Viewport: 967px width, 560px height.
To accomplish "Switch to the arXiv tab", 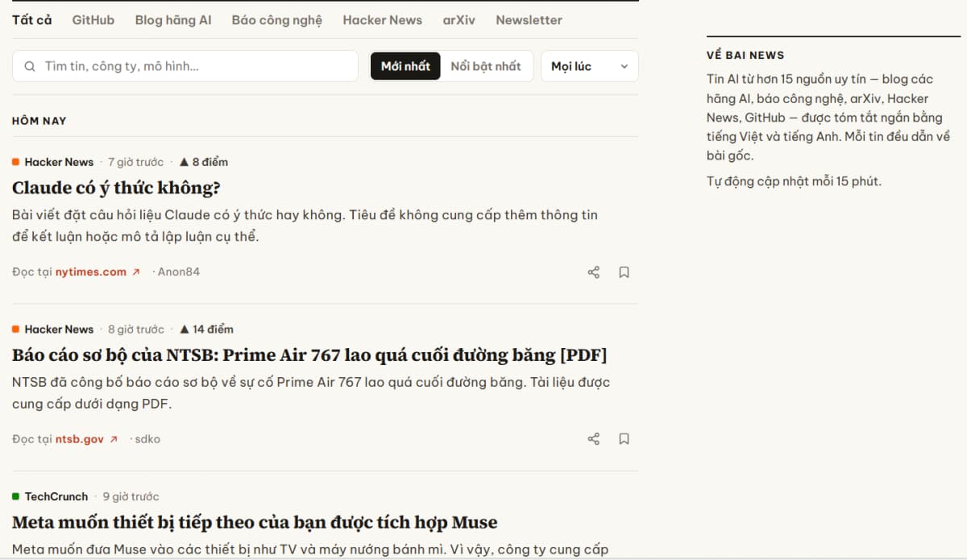I will point(459,19).
